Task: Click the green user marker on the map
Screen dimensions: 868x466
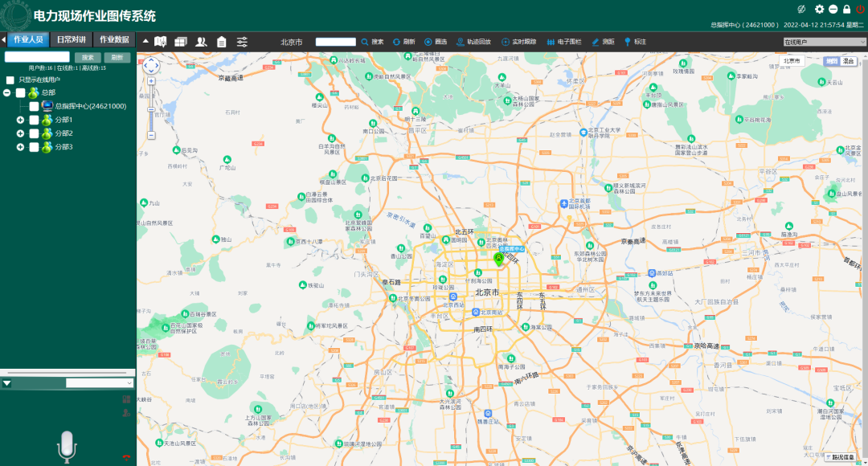Action: [499, 260]
